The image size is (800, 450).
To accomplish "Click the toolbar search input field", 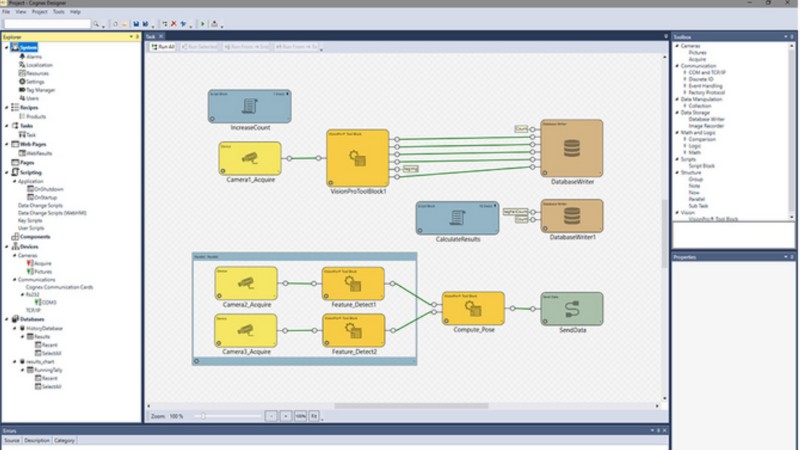I will [x=47, y=24].
